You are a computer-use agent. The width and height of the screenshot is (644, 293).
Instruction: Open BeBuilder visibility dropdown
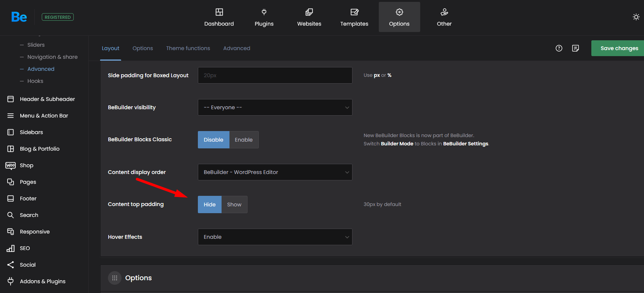pyautogui.click(x=275, y=107)
